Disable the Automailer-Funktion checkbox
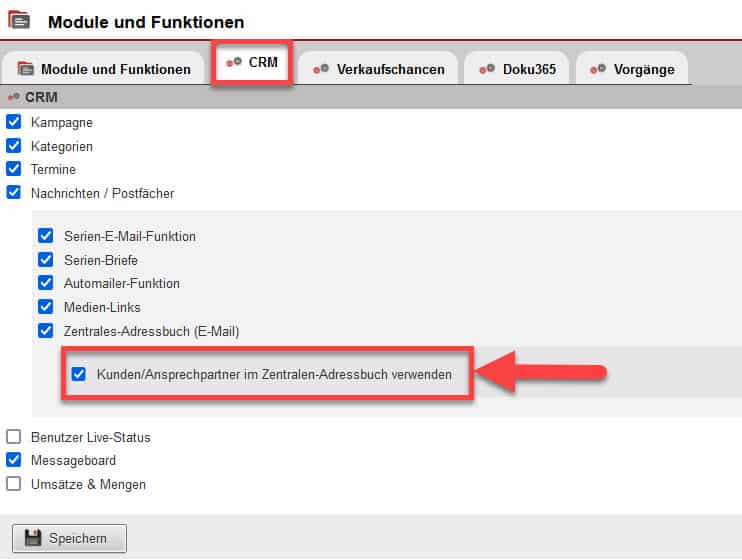This screenshot has width=742, height=560. [46, 283]
